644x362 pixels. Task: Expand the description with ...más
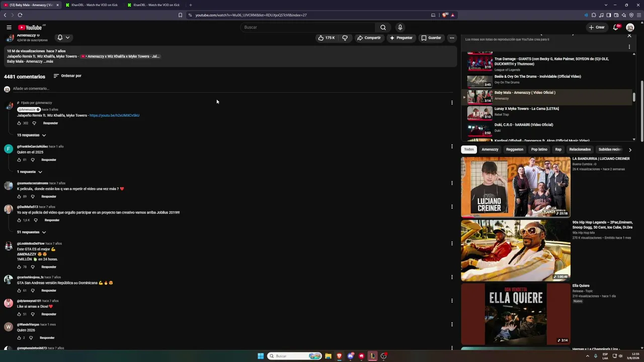48,61
